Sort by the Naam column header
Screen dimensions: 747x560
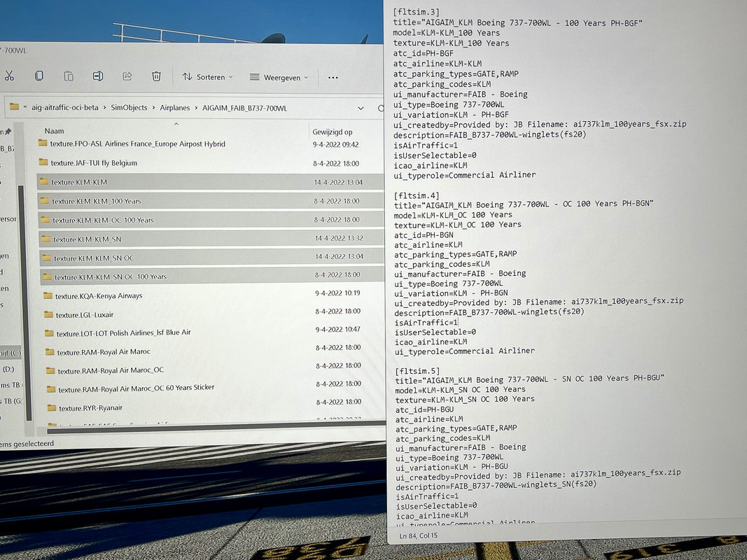tap(55, 131)
